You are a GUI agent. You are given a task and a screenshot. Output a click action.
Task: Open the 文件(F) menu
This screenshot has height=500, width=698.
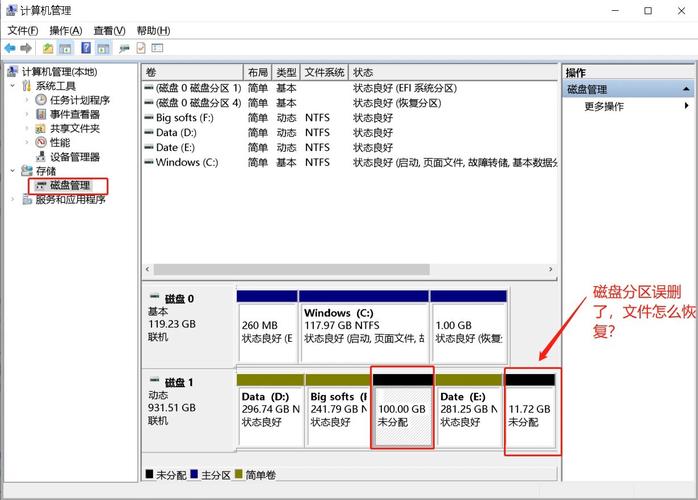23,31
